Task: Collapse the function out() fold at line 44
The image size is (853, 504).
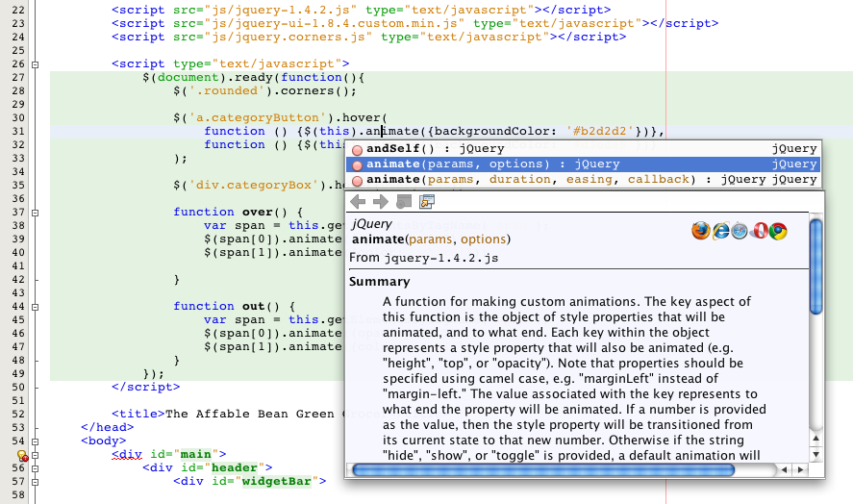Action: [35, 307]
